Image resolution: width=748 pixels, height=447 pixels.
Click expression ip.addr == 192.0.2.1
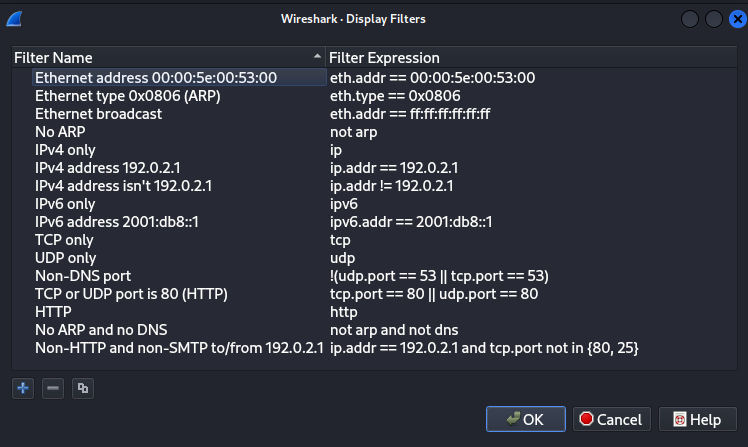tap(394, 168)
